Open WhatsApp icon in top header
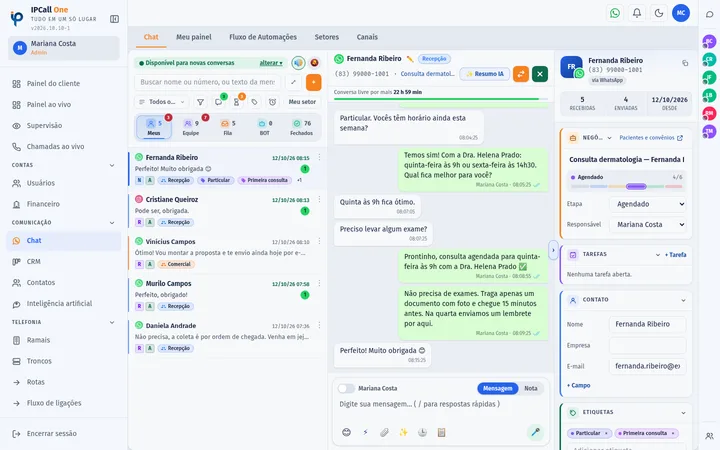This screenshot has width=720, height=450. [615, 13]
